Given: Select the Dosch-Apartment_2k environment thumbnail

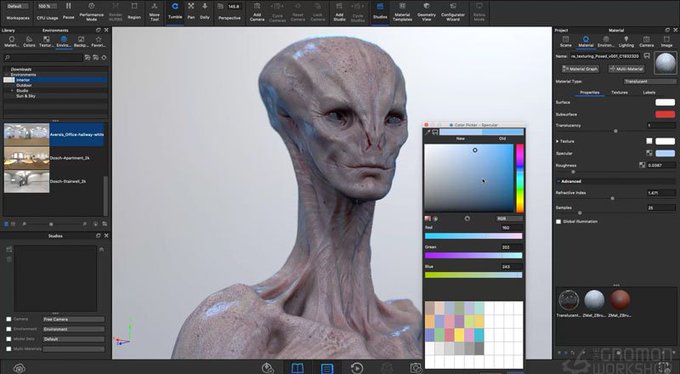Looking at the screenshot, I should [26, 158].
